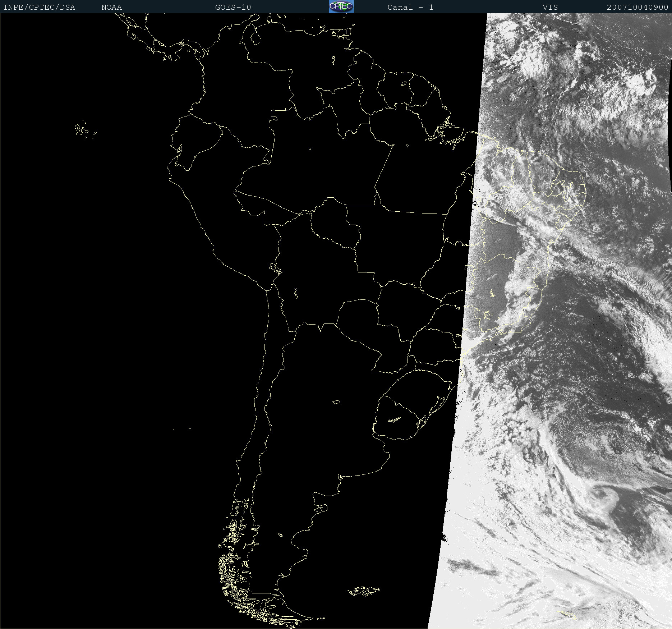672x629 pixels.
Task: Select the 200710040900 timestamp
Action: [x=638, y=7]
